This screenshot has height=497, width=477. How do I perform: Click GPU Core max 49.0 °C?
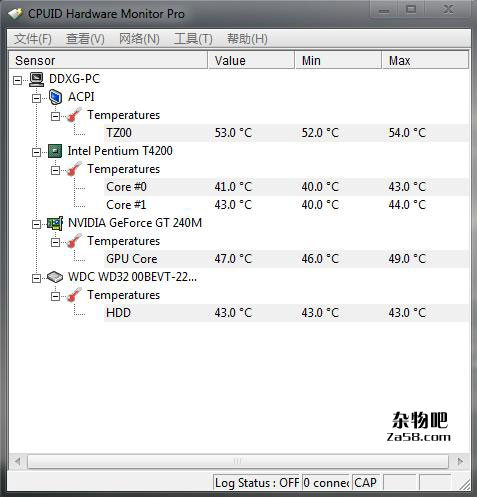coord(407,259)
